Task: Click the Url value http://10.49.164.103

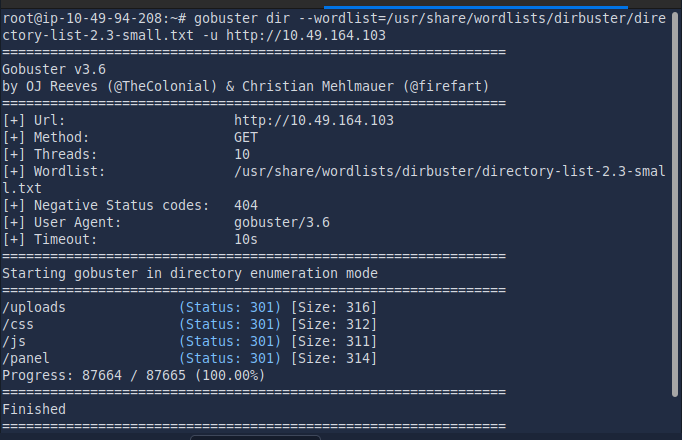Action: (313, 120)
